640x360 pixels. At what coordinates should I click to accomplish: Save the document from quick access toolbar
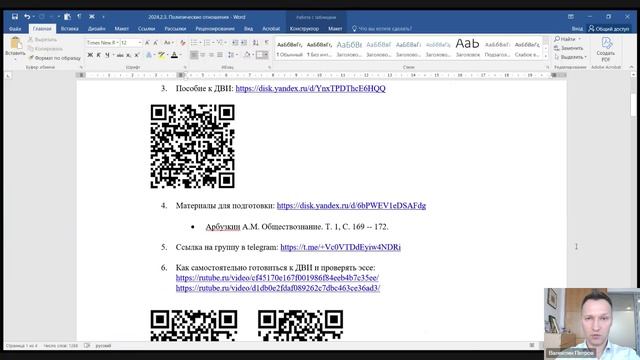(x=15, y=17)
